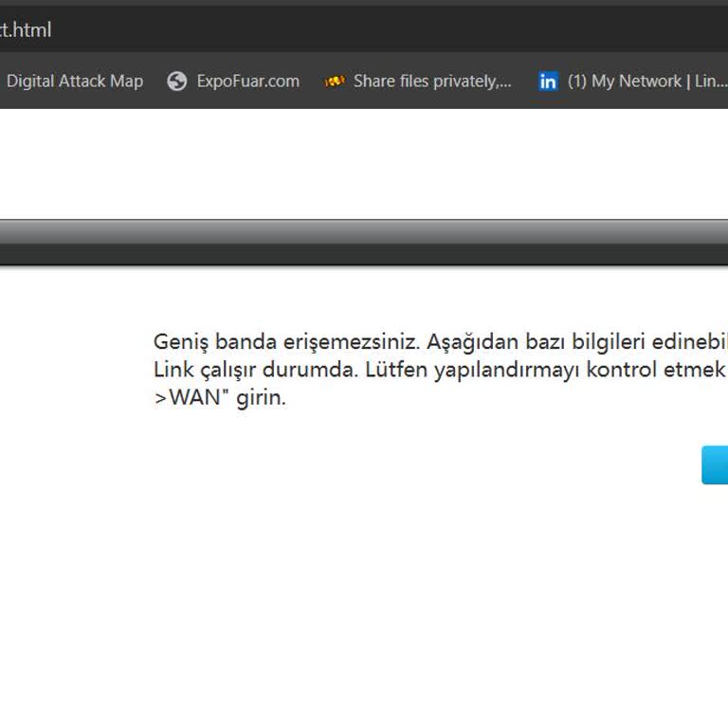This screenshot has height=728, width=728.
Task: Click the blue button below the message
Action: [x=715, y=465]
